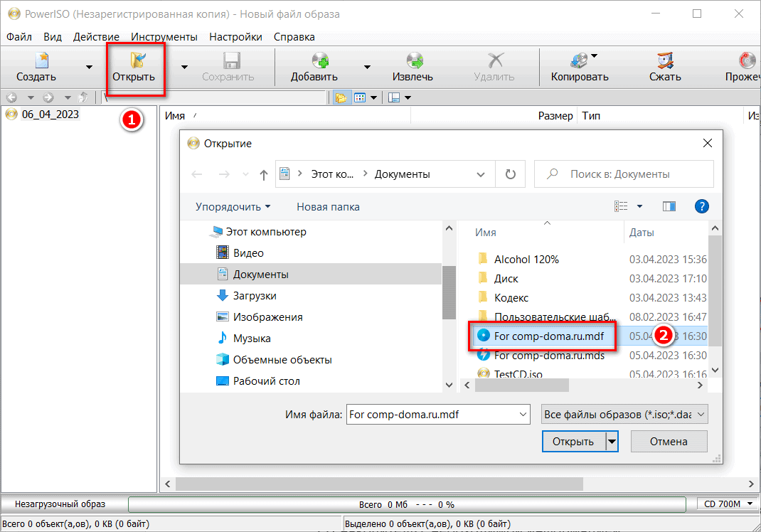Select Музыка in navigation tree

click(x=251, y=339)
